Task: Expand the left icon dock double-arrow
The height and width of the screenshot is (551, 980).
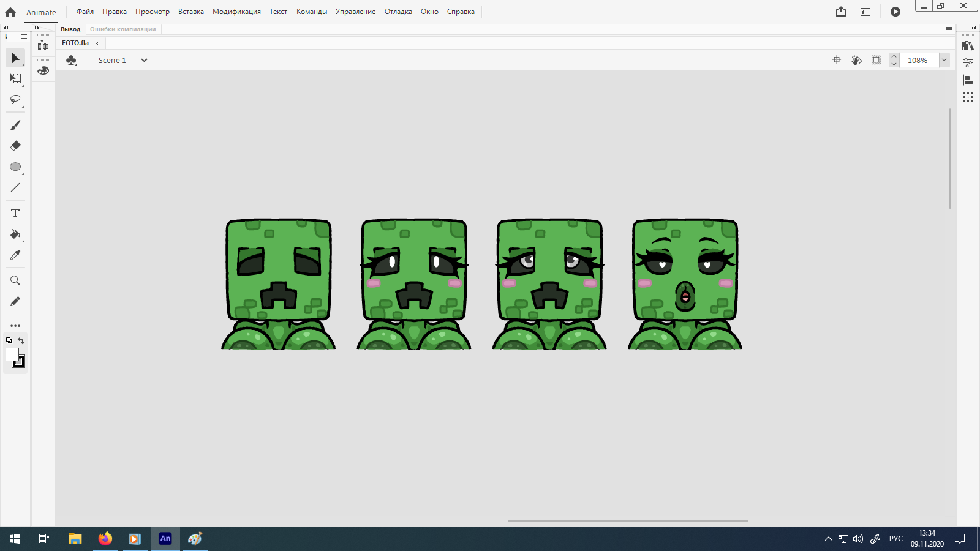Action: click(x=37, y=28)
